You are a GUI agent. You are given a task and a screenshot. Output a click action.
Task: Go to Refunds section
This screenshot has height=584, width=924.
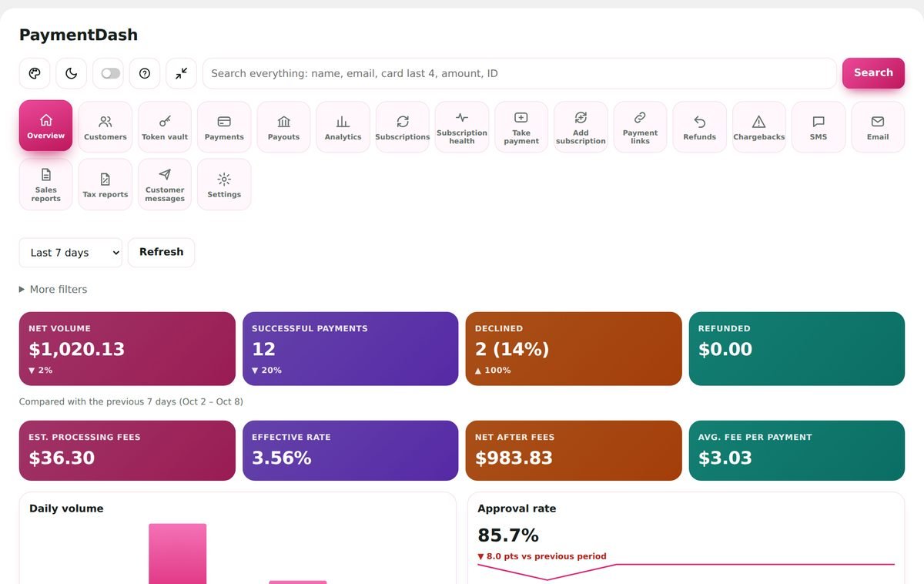tap(699, 127)
